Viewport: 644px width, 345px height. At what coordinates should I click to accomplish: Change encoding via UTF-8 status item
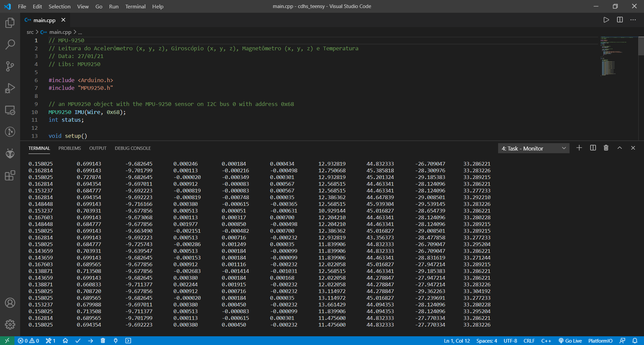pos(510,341)
